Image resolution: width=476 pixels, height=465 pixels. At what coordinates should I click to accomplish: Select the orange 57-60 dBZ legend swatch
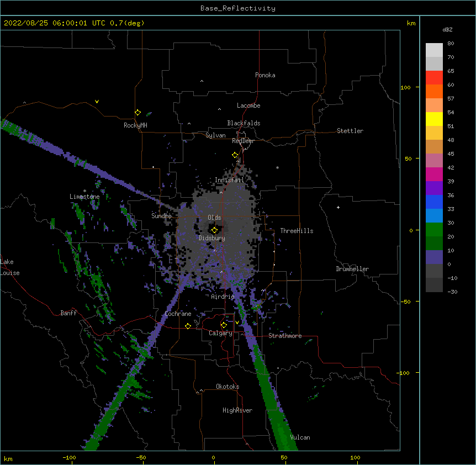(x=434, y=91)
